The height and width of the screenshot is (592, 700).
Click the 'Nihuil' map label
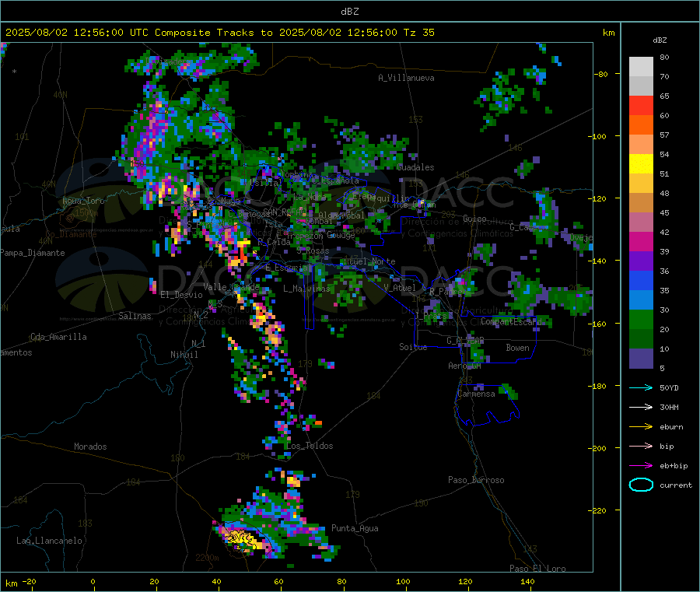click(x=184, y=355)
